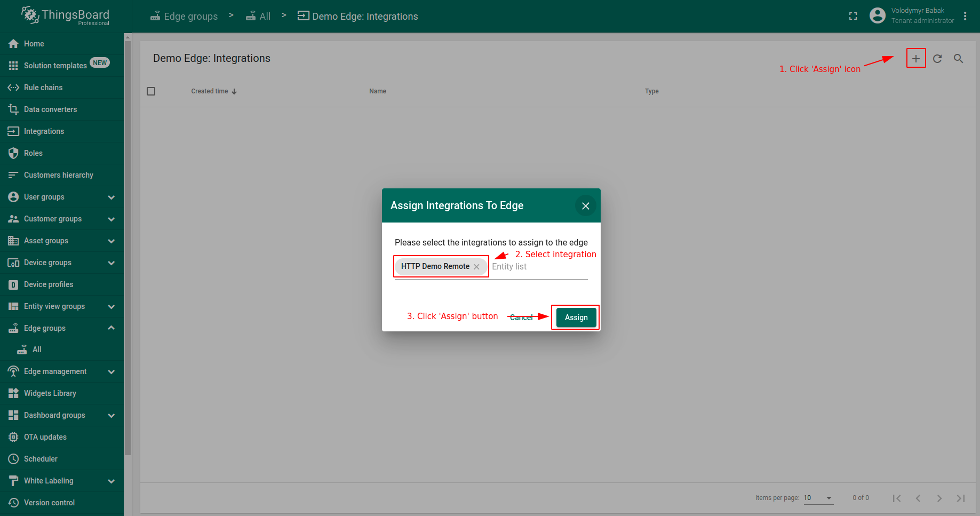Click the Device groups label
Viewport: 980px width, 516px height.
click(47, 263)
